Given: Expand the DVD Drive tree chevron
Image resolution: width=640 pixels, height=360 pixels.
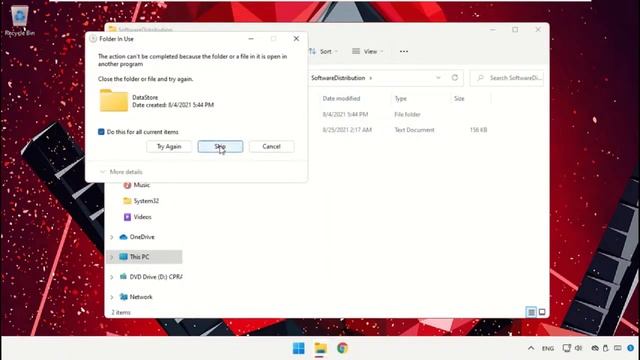Looking at the screenshot, I should click(111, 277).
